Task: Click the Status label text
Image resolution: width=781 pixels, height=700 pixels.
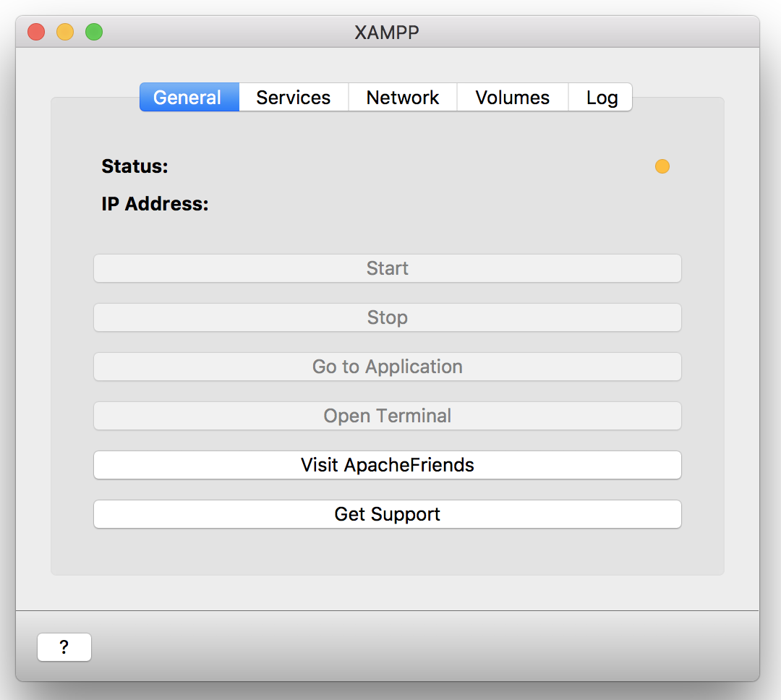Action: pos(135,166)
